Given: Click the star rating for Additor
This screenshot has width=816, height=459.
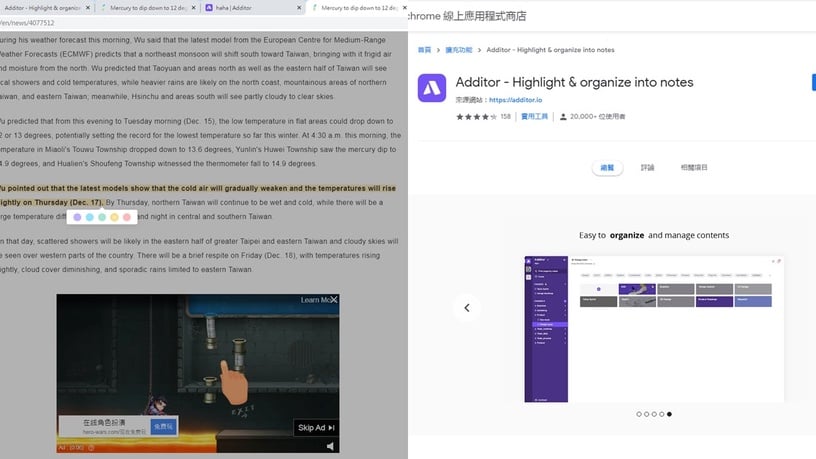Looking at the screenshot, I should 476,117.
